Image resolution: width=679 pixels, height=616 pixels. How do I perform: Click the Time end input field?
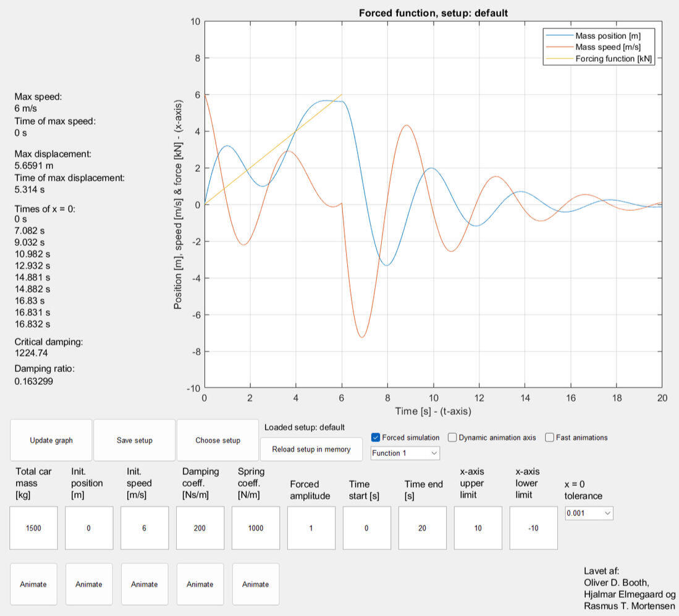(423, 528)
